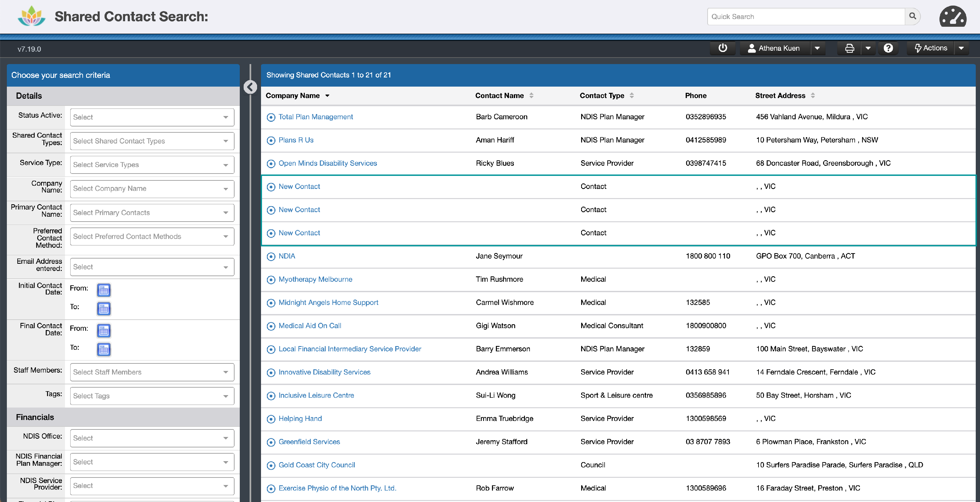Image resolution: width=980 pixels, height=502 pixels.
Task: Collapse the search criteria panel with the chevron
Action: (x=250, y=87)
